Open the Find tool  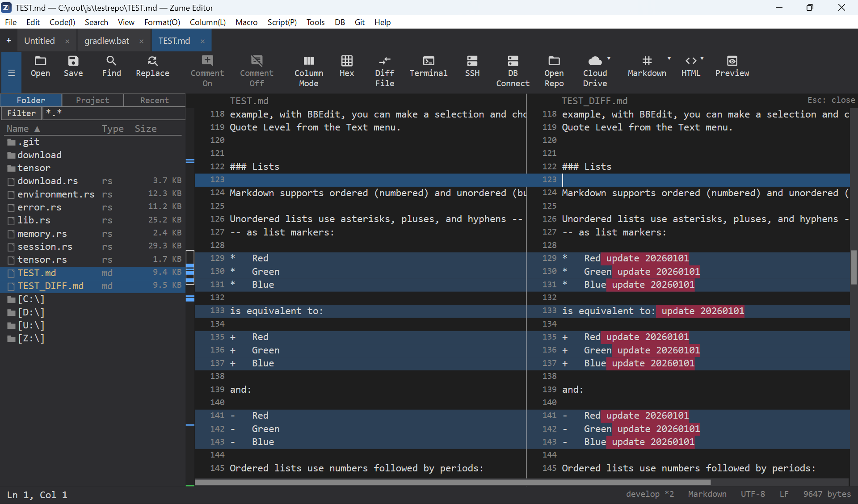click(x=111, y=67)
